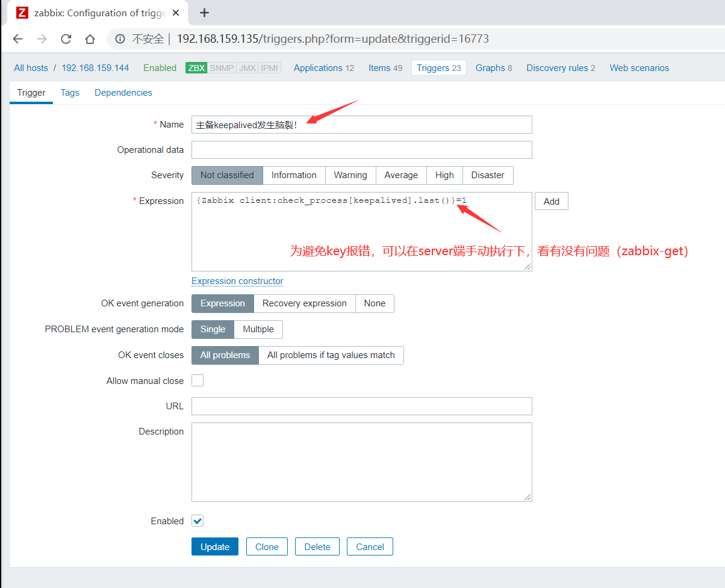Viewport: 725px width, 588px height.
Task: Toggle the Enabled checkbox
Action: pyautogui.click(x=198, y=521)
